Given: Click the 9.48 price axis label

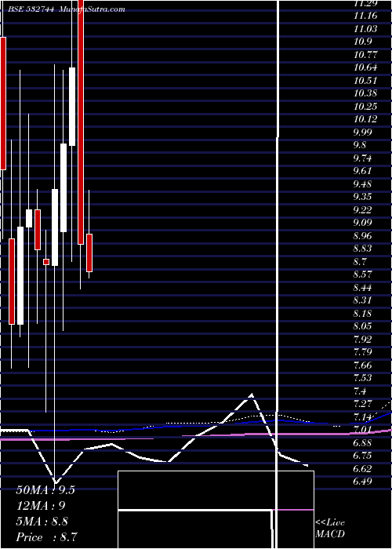Looking at the screenshot, I should 363,184.
